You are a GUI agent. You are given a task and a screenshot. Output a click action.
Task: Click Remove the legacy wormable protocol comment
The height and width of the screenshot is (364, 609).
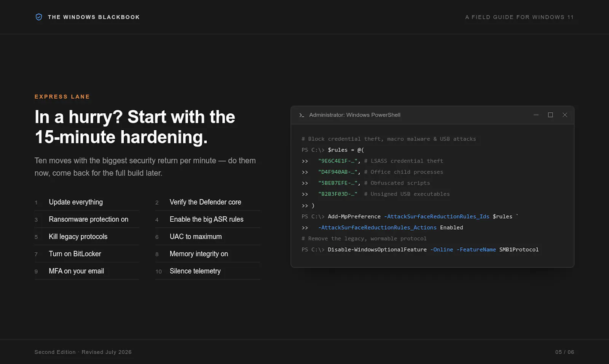click(x=364, y=238)
